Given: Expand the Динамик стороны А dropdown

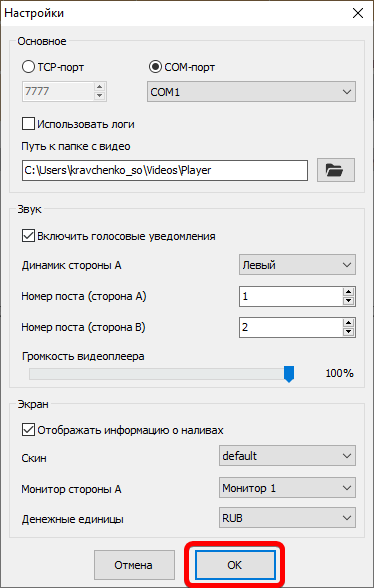Looking at the screenshot, I should (297, 265).
